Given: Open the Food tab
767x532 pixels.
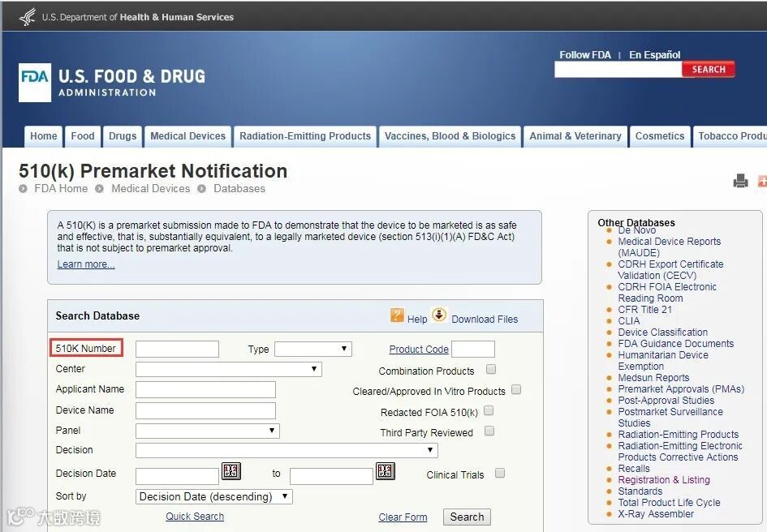Looking at the screenshot, I should pos(83,136).
